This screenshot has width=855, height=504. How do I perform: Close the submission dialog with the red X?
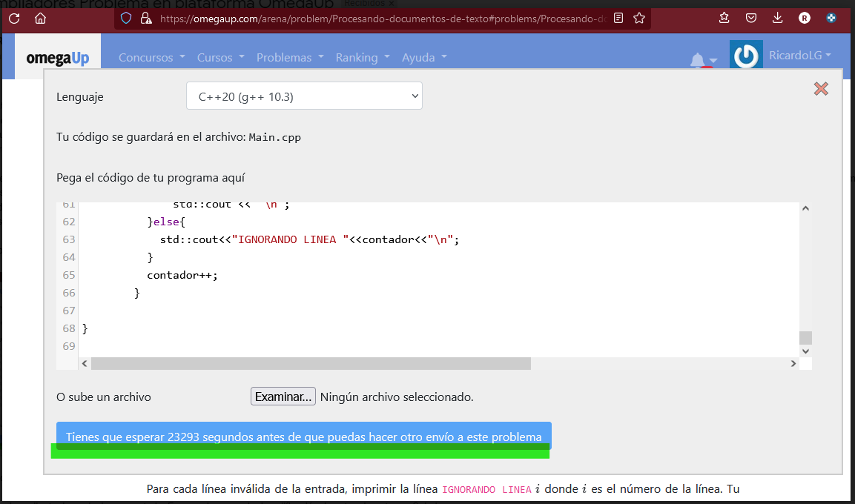pos(821,88)
